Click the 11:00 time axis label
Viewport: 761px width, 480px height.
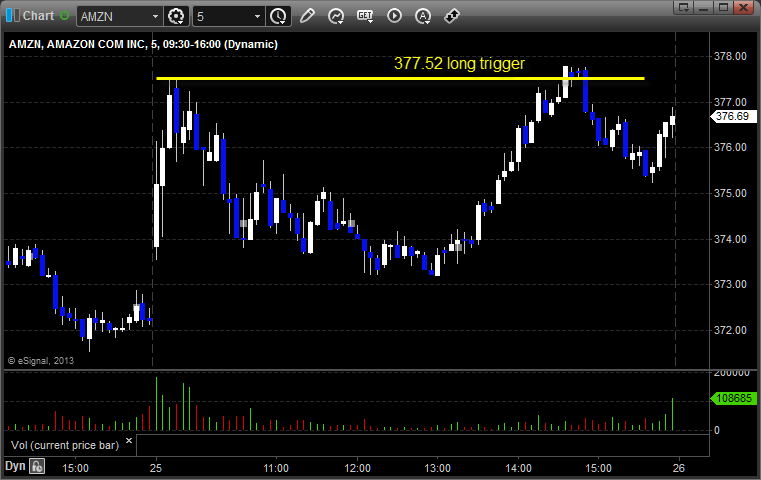pos(276,468)
